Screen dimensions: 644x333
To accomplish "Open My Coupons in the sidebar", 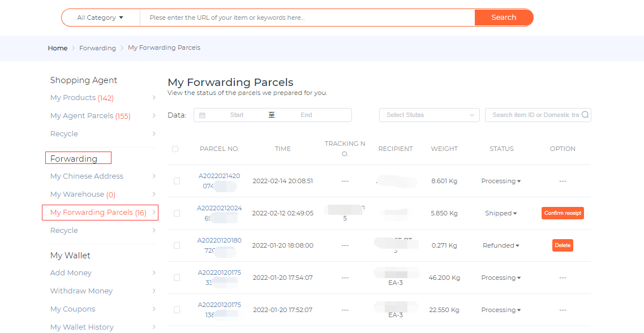I will 72,309.
